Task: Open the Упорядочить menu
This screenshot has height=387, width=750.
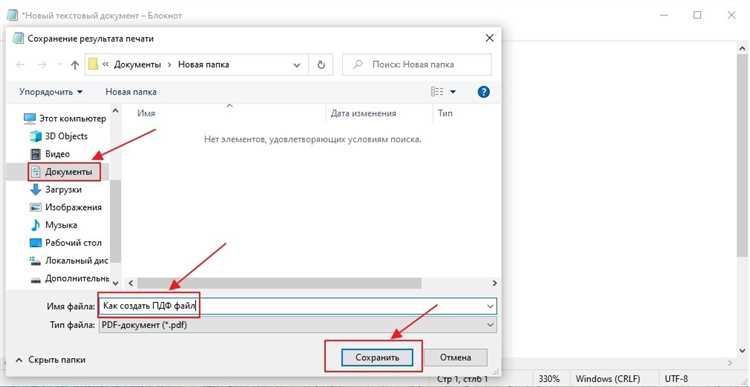Action: click(51, 92)
